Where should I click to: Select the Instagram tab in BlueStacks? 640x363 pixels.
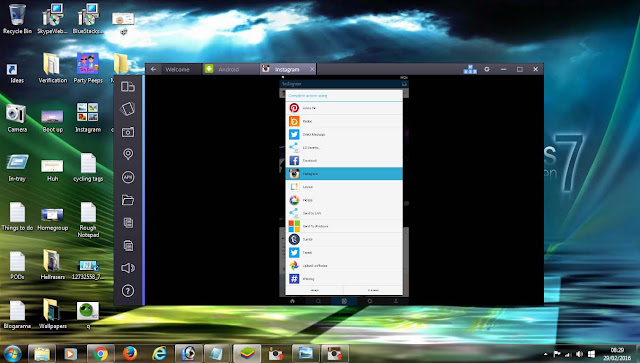click(x=287, y=69)
